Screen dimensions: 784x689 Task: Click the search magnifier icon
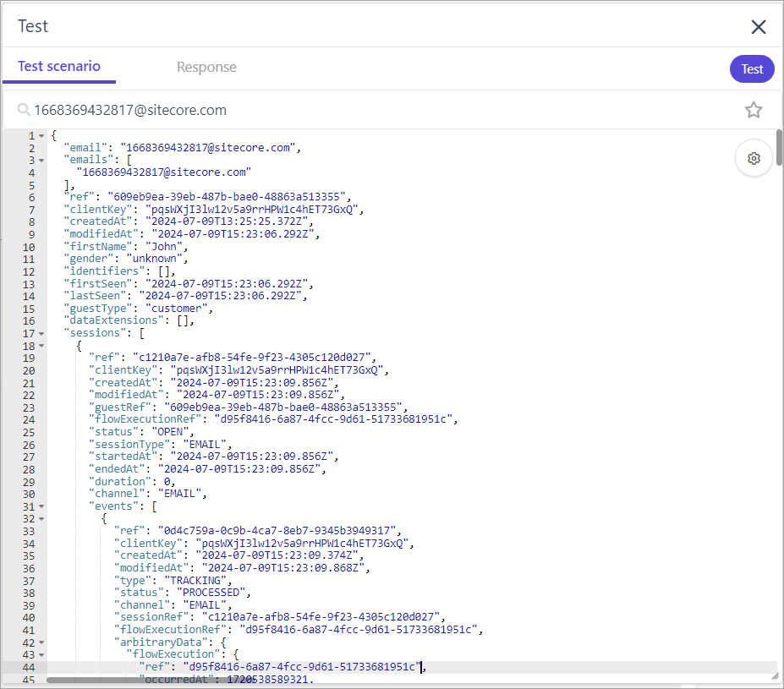click(x=23, y=109)
